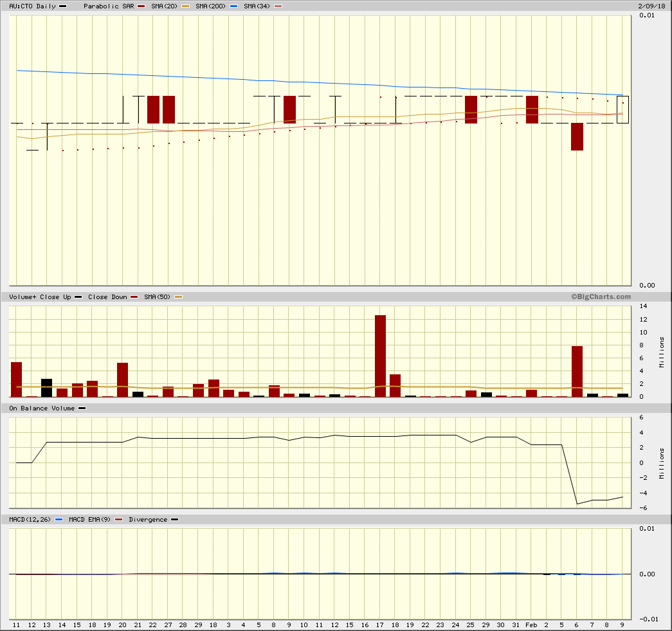Click the Volume+ Close Up legend label

point(41,297)
